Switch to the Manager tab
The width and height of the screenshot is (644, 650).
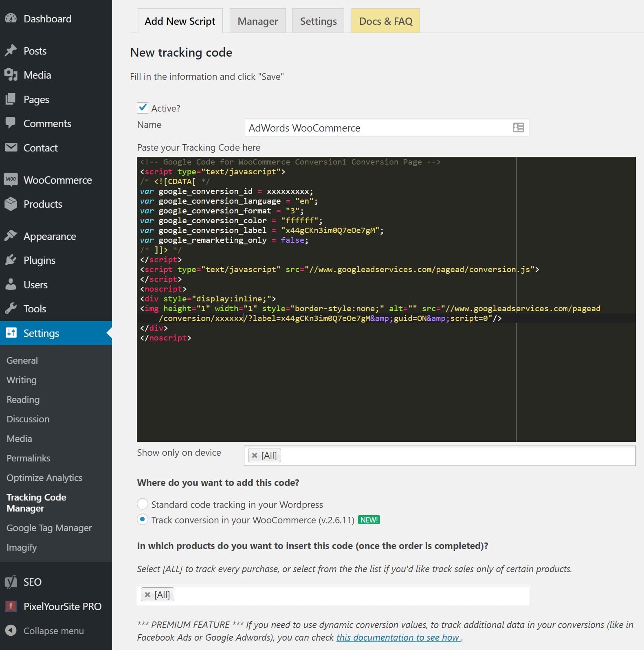257,21
